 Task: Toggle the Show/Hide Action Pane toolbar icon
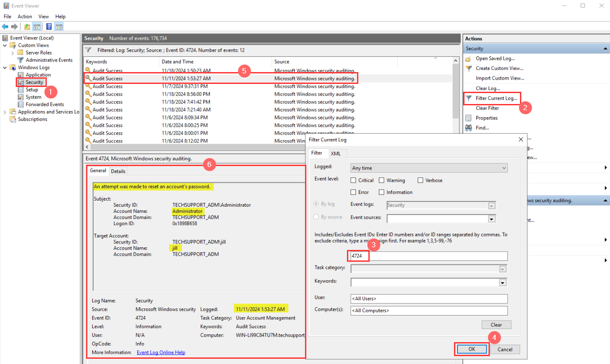click(59, 26)
